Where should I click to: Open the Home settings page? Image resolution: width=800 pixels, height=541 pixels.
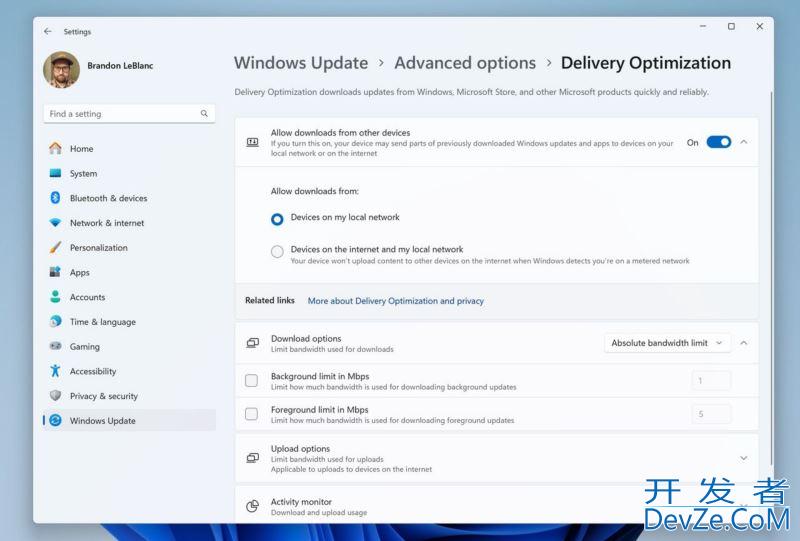coord(81,149)
